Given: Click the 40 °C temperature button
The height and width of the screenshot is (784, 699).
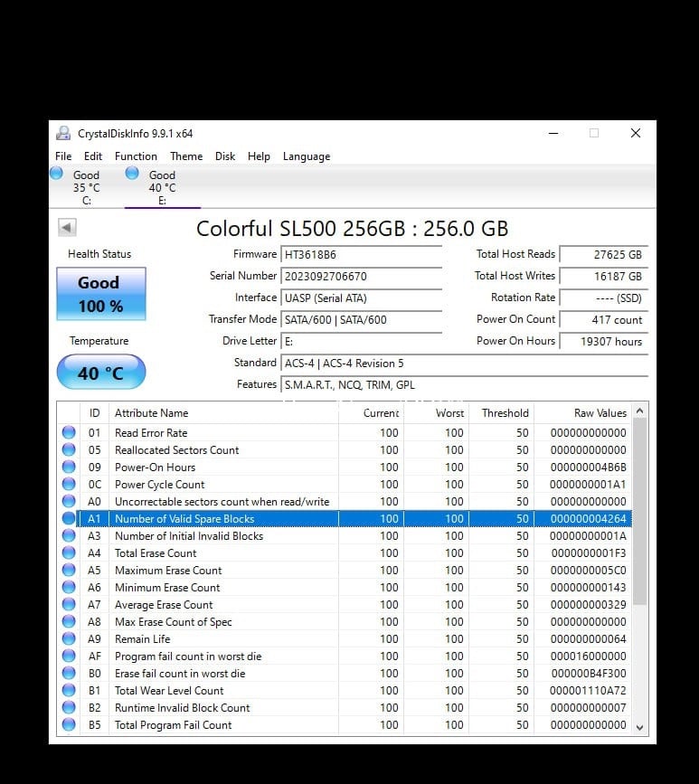Looking at the screenshot, I should (x=101, y=372).
